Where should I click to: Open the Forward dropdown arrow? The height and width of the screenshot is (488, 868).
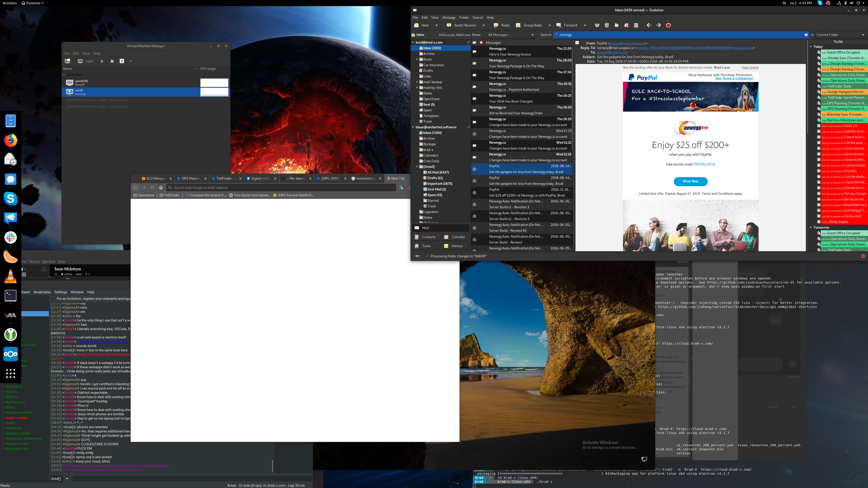tap(585, 25)
